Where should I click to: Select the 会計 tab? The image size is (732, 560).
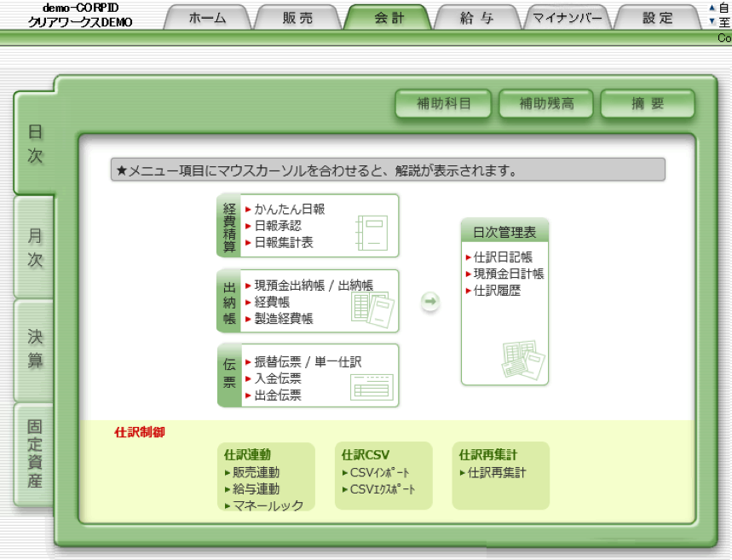point(388,18)
